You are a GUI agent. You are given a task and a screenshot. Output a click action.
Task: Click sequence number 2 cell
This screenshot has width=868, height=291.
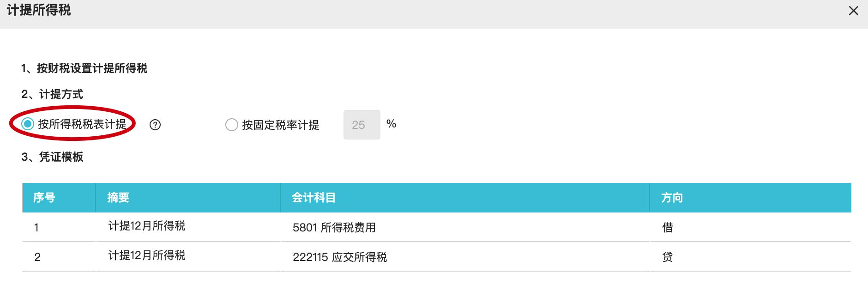(37, 257)
